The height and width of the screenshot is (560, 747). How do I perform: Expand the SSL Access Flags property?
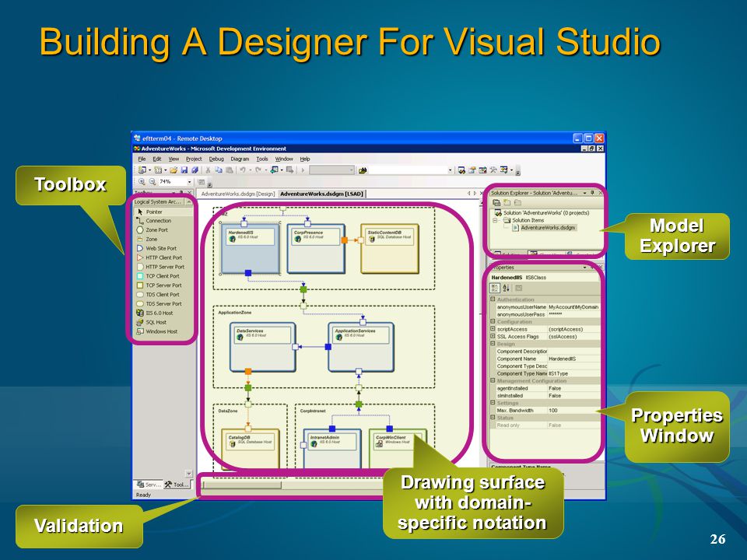[493, 336]
